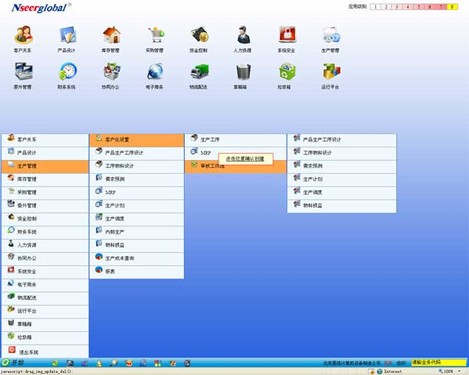Viewport: 469px width, 375px height.
Task: Click the yellow business code input field
Action: click(x=439, y=363)
